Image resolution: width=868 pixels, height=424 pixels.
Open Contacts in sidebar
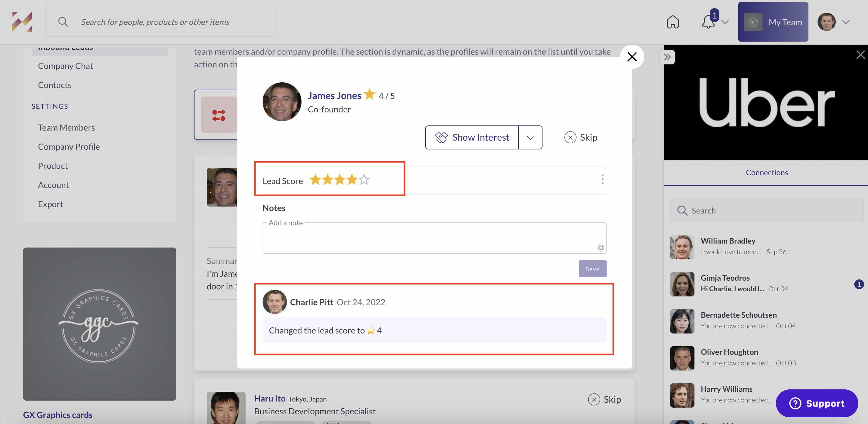[x=55, y=85]
